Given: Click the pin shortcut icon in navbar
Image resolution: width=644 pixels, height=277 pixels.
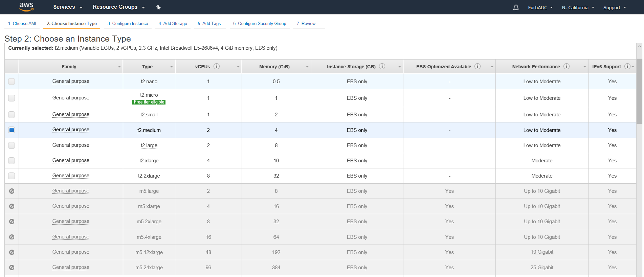Looking at the screenshot, I should (x=158, y=7).
